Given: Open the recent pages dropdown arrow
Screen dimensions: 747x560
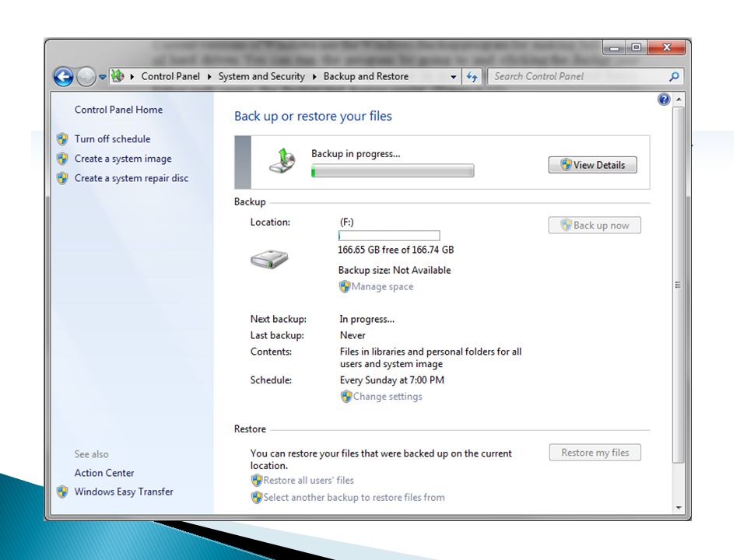Looking at the screenshot, I should coord(103,77).
